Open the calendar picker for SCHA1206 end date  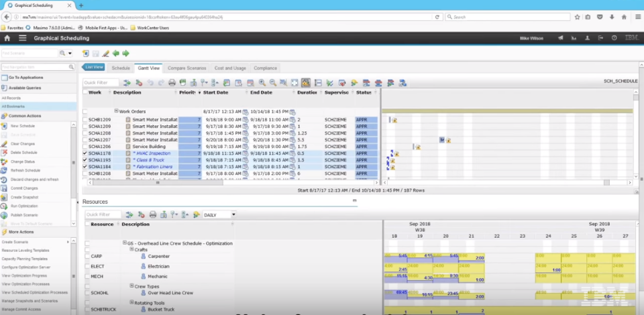[292, 147]
